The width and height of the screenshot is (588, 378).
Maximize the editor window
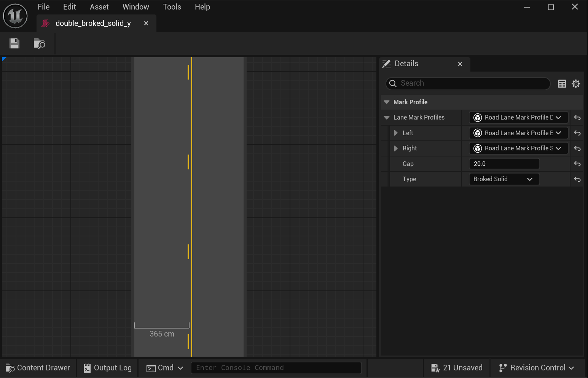[551, 7]
